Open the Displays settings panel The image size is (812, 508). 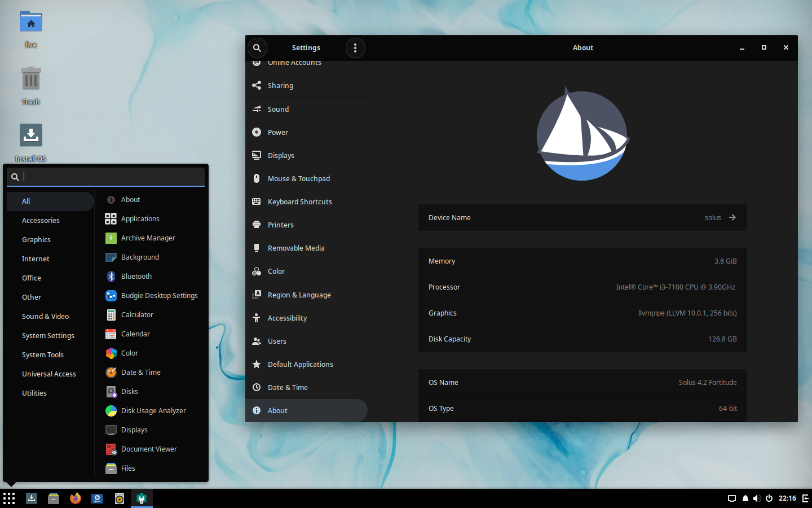[307, 155]
